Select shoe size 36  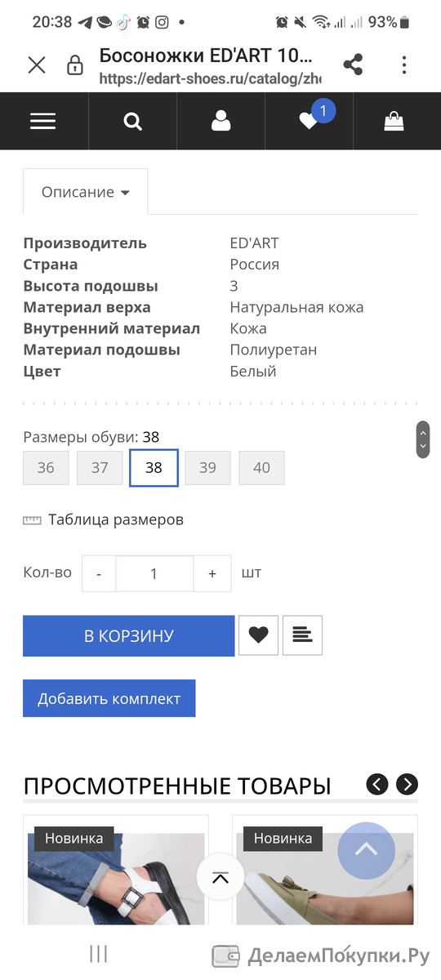pyautogui.click(x=46, y=468)
